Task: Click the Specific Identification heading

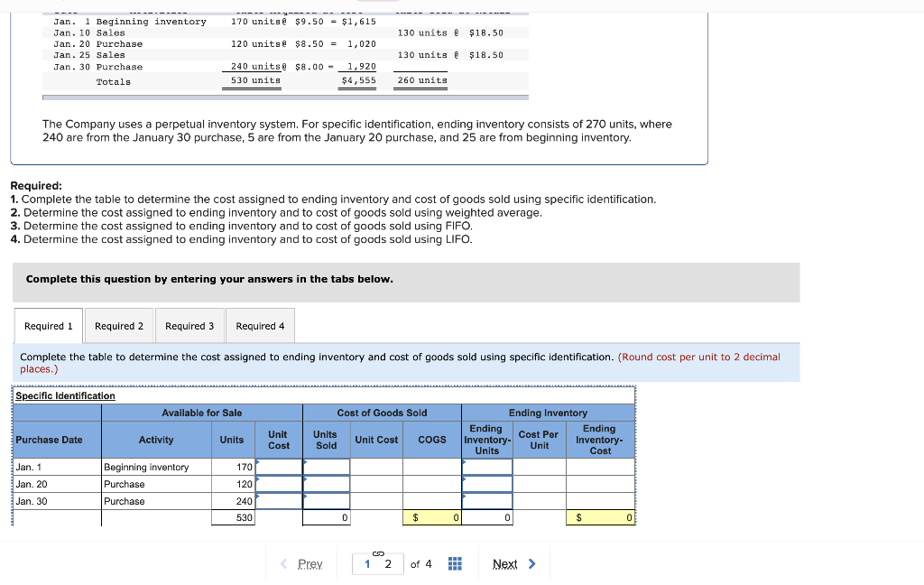Action: [x=66, y=395]
